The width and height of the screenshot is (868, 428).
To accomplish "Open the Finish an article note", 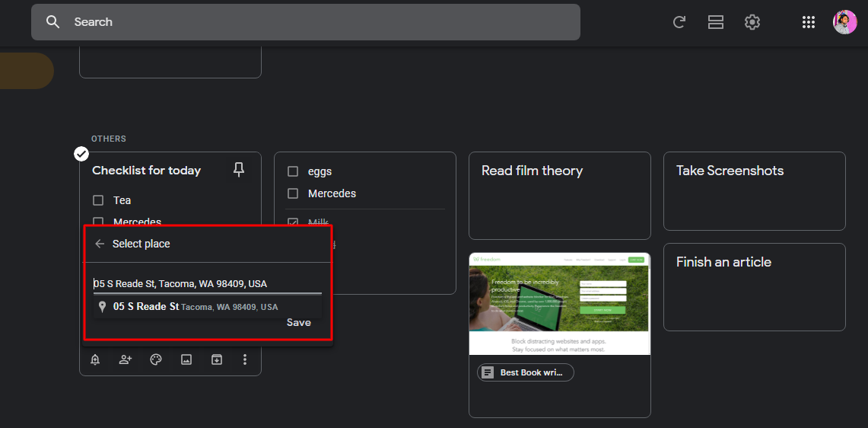I will coord(755,287).
